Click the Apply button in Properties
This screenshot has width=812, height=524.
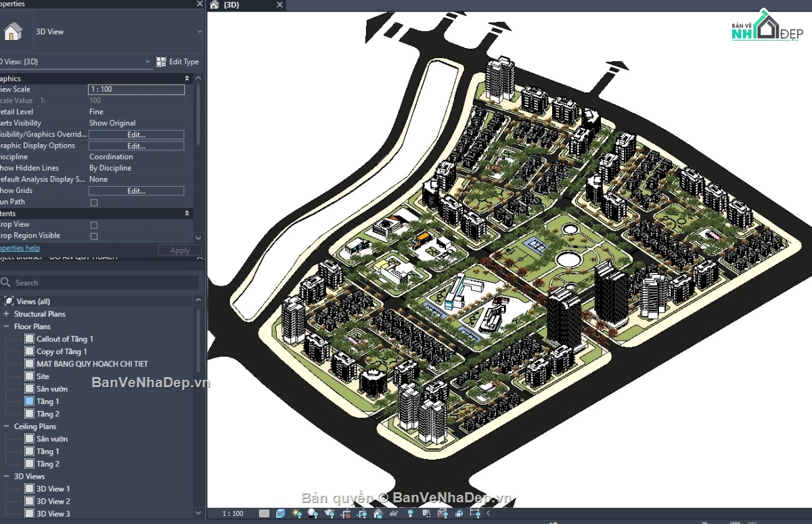click(180, 250)
